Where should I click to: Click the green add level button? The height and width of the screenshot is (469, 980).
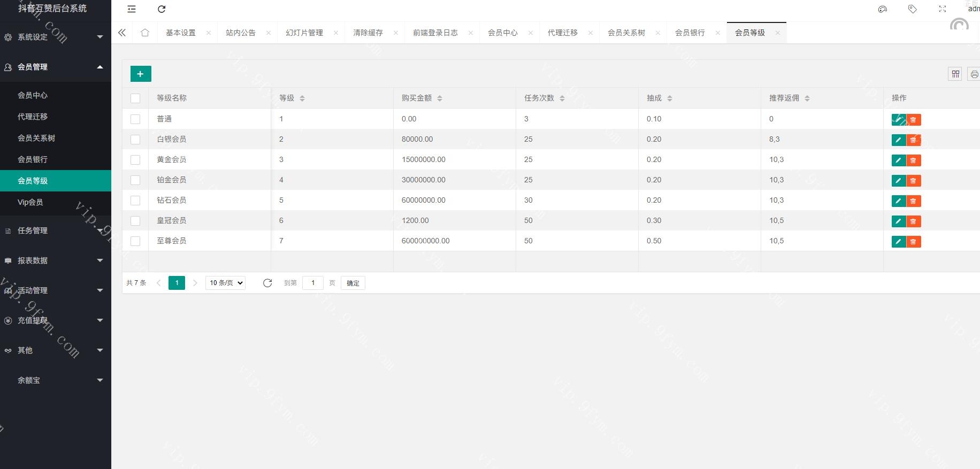pos(141,74)
